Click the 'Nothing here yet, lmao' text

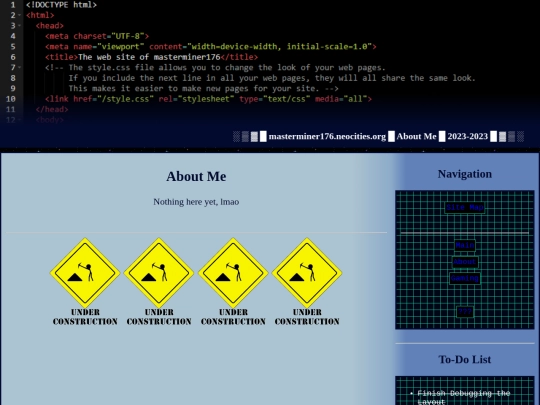tap(196, 202)
